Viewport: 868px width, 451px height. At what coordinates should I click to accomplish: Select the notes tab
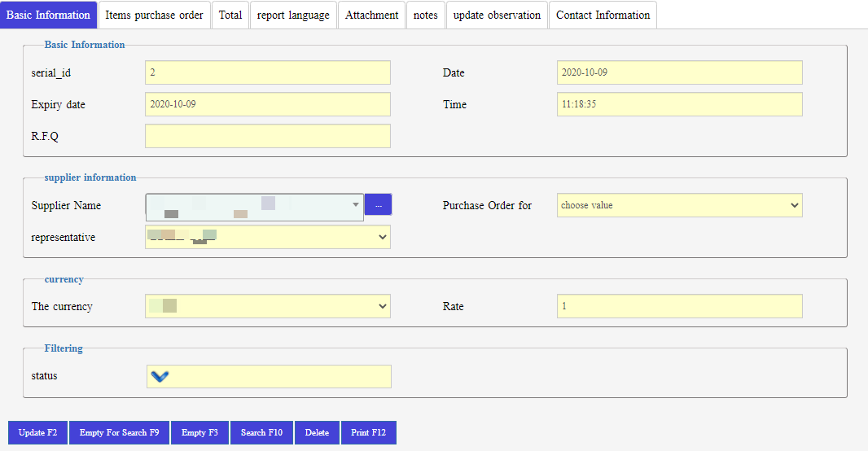point(425,15)
